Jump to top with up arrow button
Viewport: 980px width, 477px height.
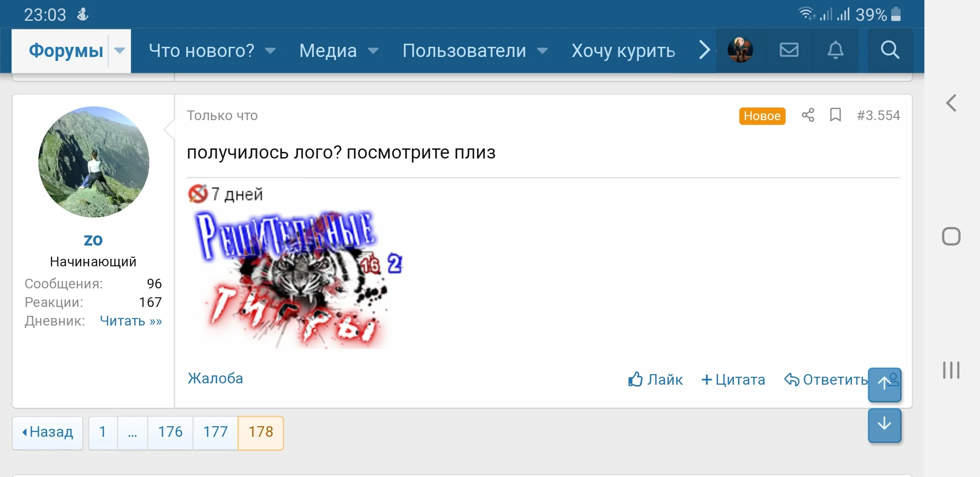[884, 384]
